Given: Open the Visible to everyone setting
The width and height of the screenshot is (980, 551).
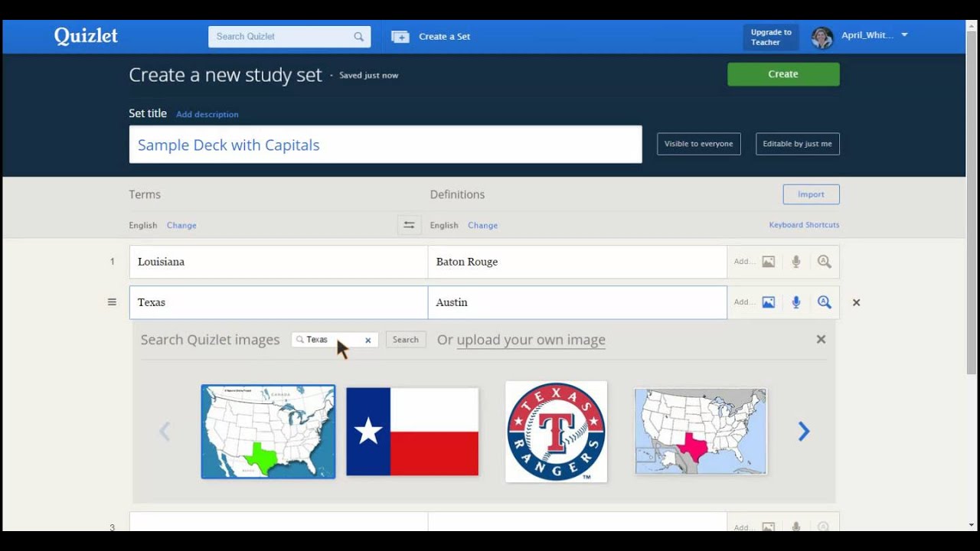Looking at the screenshot, I should coord(699,144).
